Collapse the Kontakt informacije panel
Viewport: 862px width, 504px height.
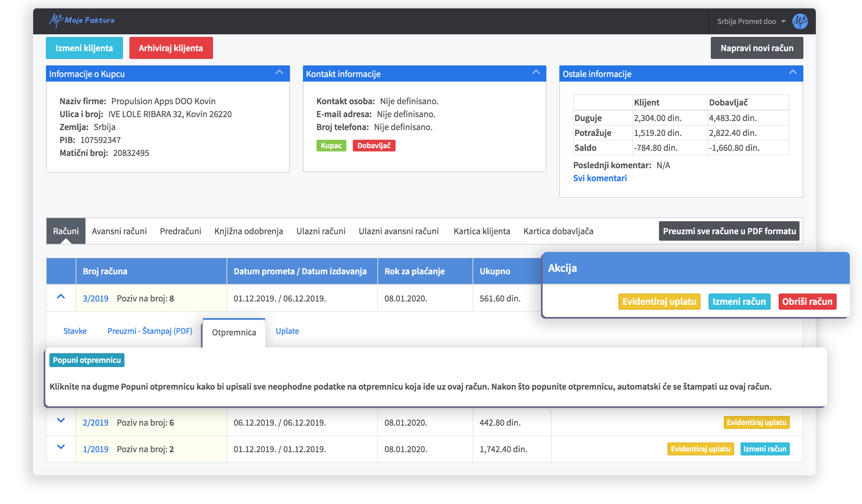(x=536, y=72)
